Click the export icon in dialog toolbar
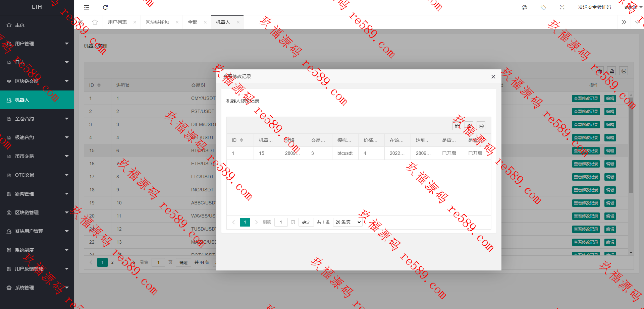 pos(469,126)
